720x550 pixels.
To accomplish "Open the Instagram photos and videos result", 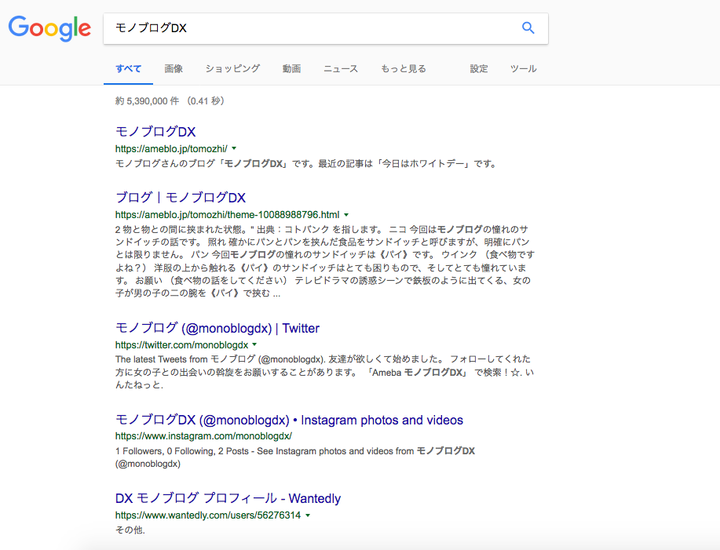I will [x=289, y=420].
